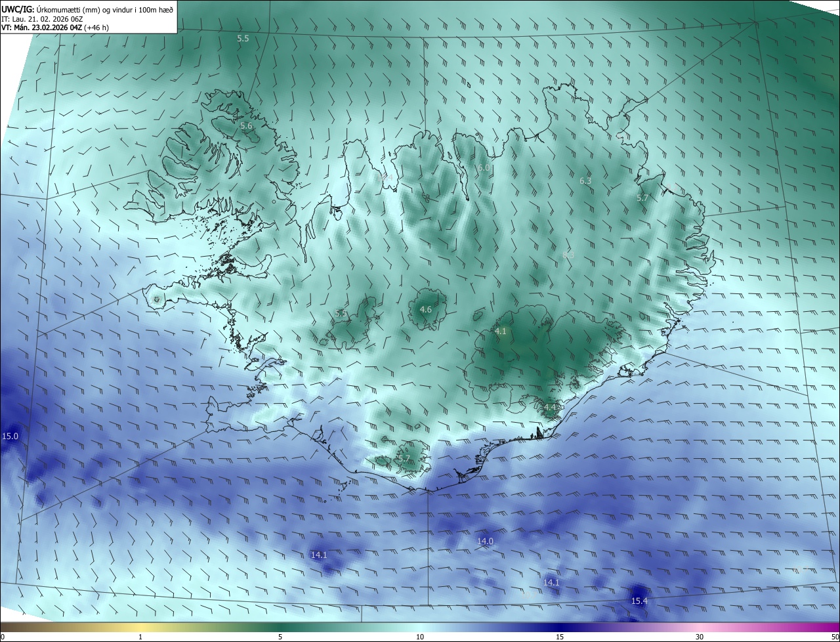Viewport: 840px width, 642px height.
Task: Click the 10 tick on the color scale
Action: 420,637
